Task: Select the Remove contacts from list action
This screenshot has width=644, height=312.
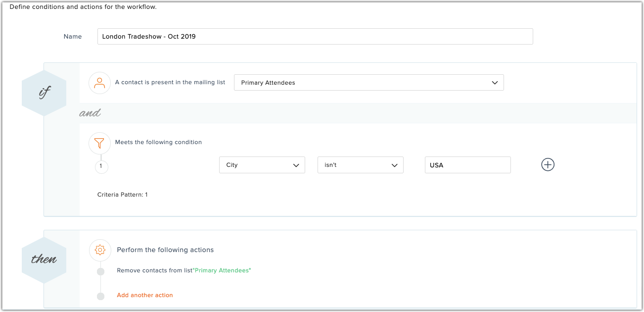Action: 154,270
